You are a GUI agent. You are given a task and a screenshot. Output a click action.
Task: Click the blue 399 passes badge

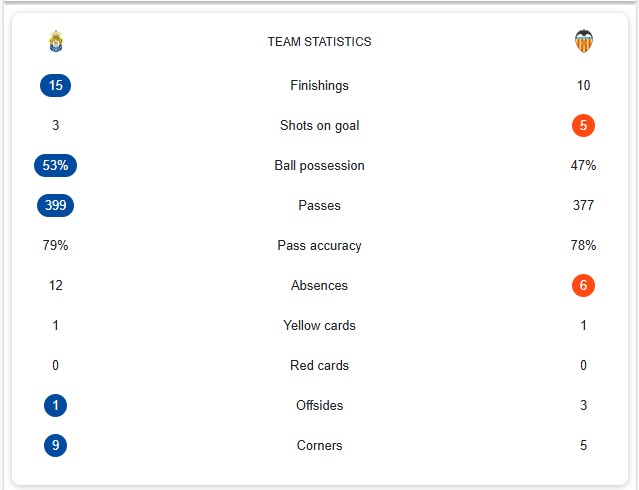[x=55, y=205]
